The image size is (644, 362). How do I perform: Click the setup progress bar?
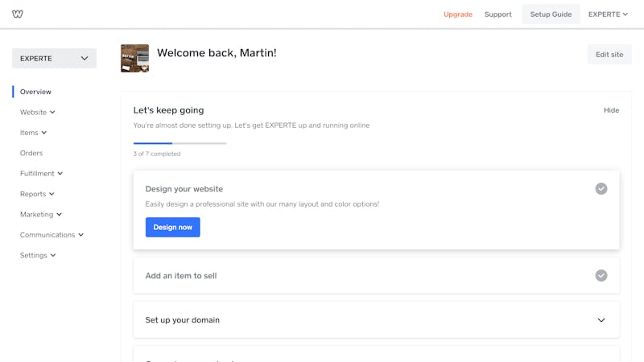tap(180, 143)
